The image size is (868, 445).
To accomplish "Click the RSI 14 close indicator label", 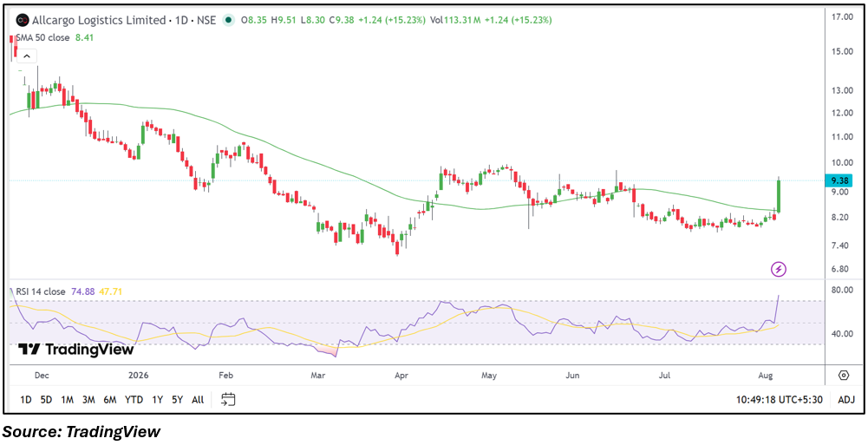I will [42, 291].
